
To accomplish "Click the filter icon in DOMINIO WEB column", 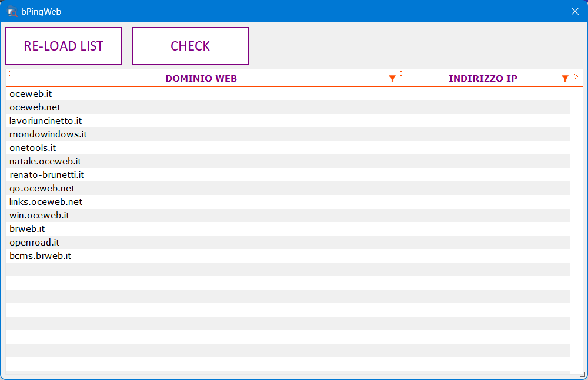I will pos(392,79).
